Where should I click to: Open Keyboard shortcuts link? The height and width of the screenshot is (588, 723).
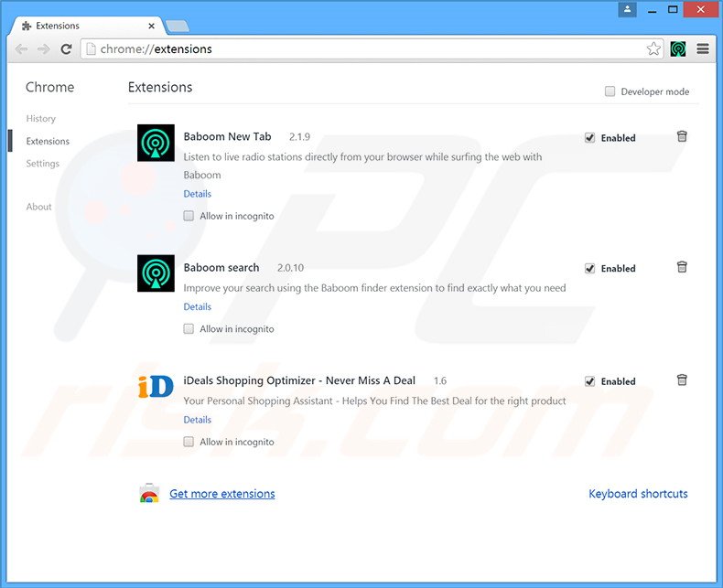(x=638, y=494)
